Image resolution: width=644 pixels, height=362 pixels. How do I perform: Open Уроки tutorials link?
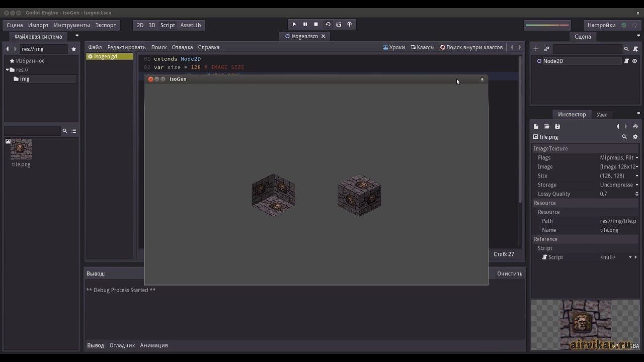click(x=394, y=47)
